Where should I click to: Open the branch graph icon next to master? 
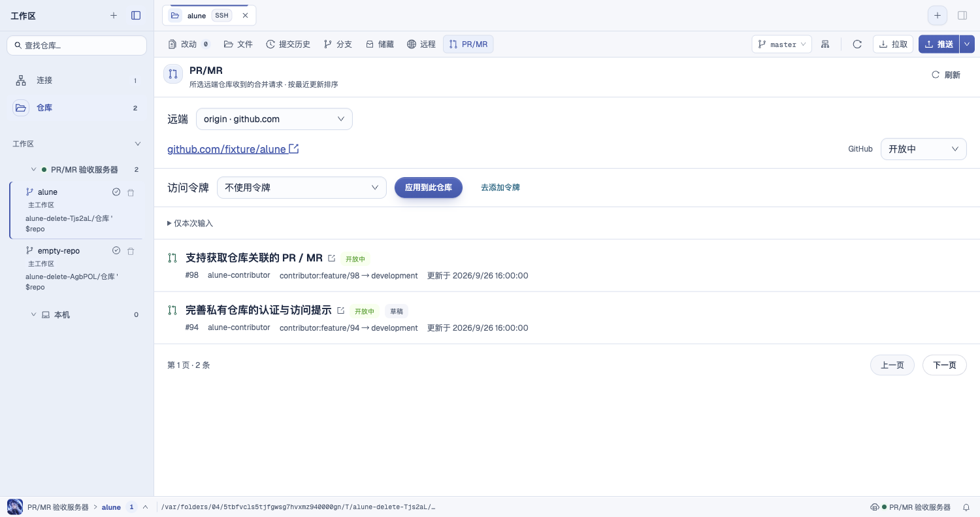click(x=825, y=44)
